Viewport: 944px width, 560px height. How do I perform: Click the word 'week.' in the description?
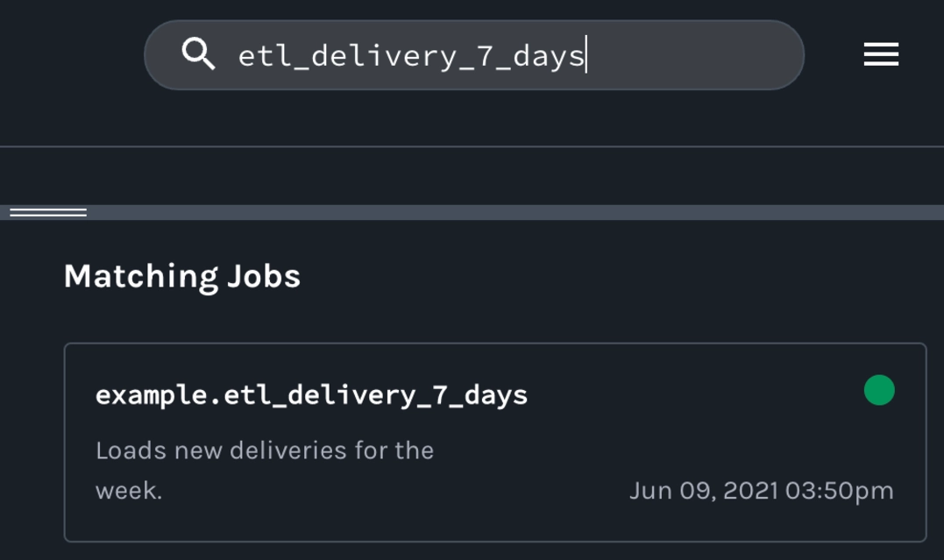129,491
